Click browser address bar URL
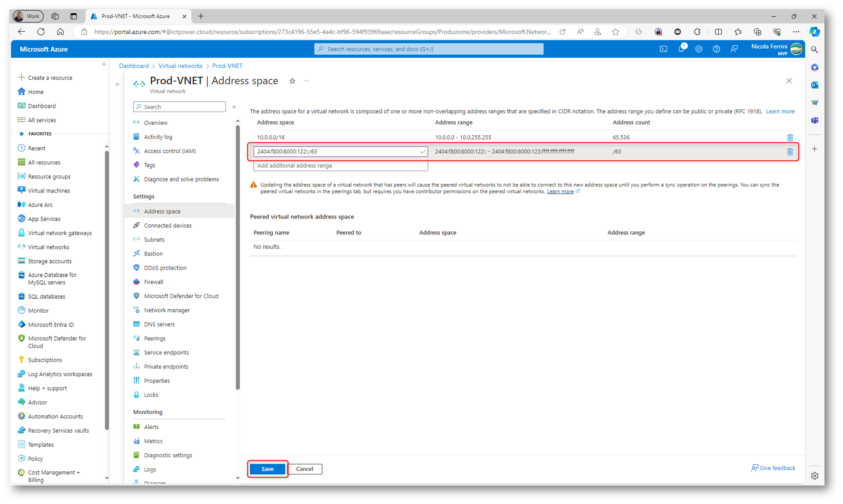The height and width of the screenshot is (504, 843). (323, 32)
